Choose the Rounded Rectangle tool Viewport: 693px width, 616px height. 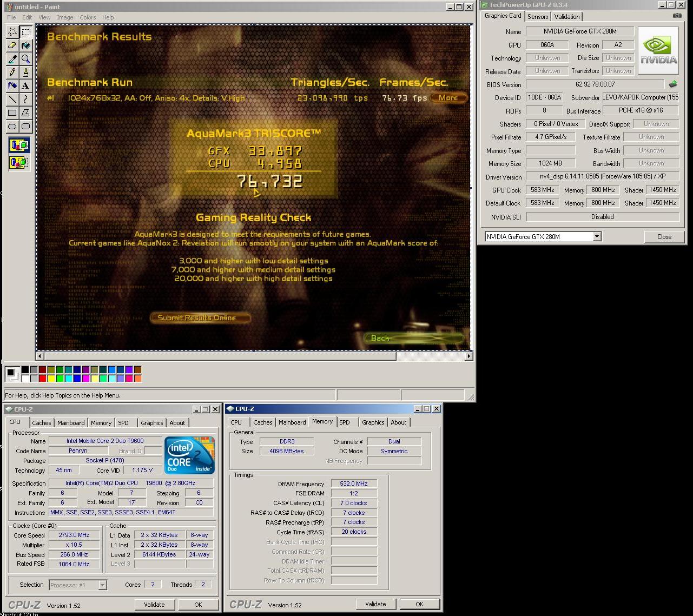click(25, 127)
